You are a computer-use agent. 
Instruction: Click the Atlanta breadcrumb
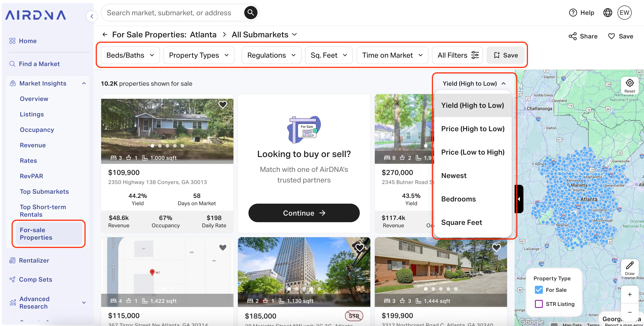[x=203, y=34]
